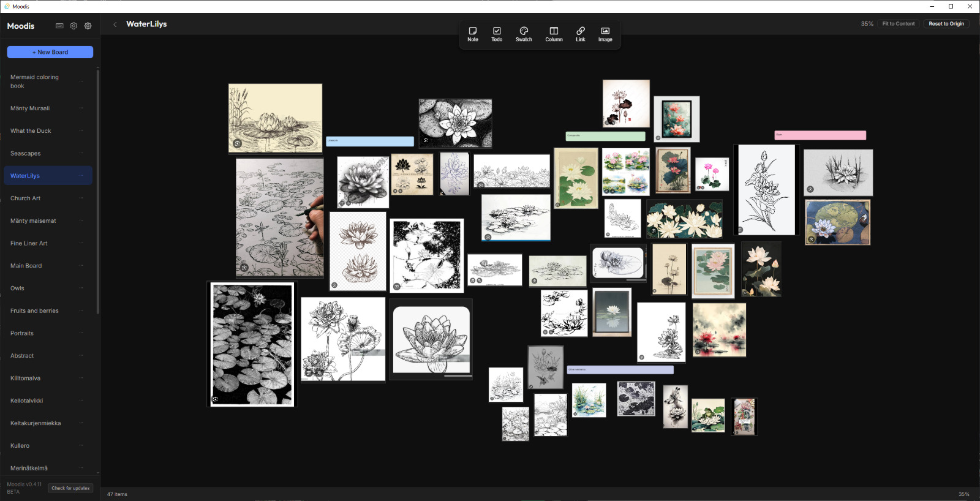Click circular badge on hand-drawing lily pads photo

(244, 268)
